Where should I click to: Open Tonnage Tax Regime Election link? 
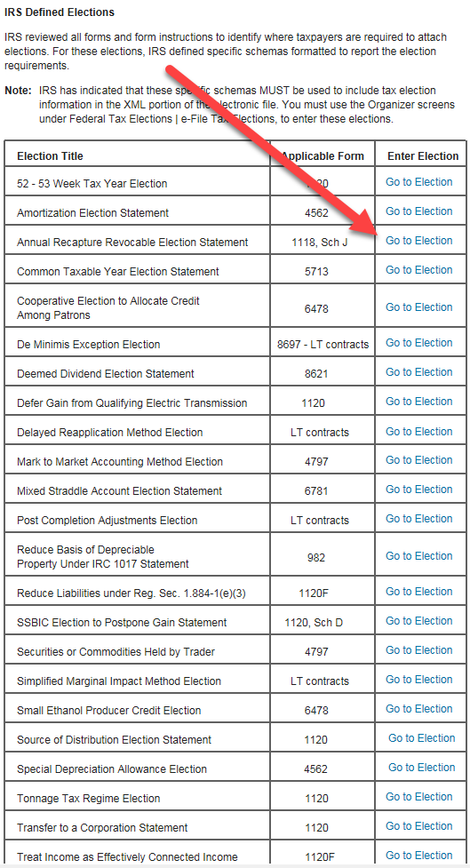click(x=419, y=797)
